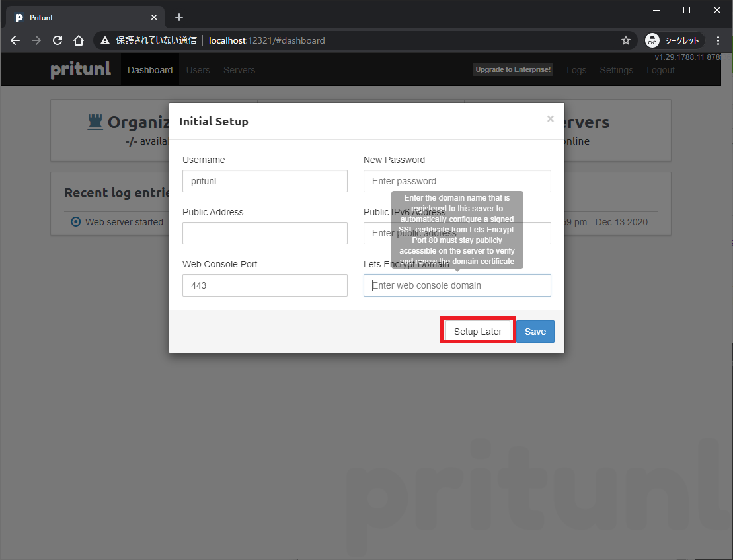Screen dimensions: 733x560
Task: Select the Pritunl browser tab
Action: (85, 17)
